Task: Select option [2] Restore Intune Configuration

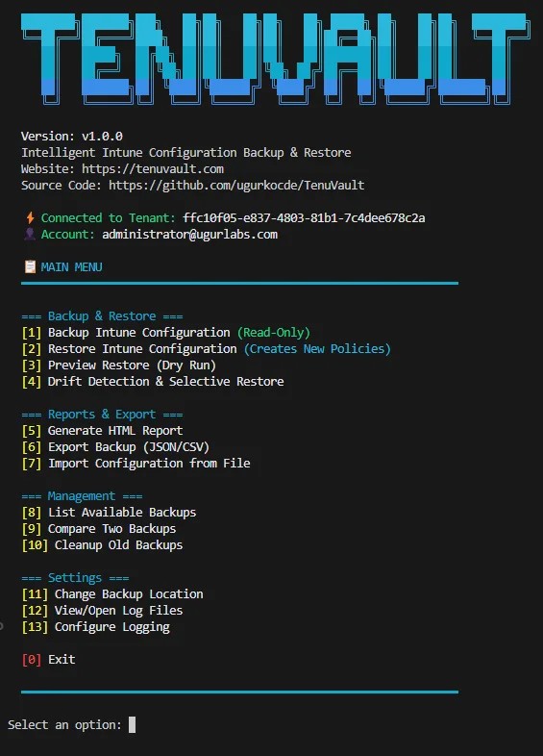Action: pyautogui.click(x=207, y=348)
